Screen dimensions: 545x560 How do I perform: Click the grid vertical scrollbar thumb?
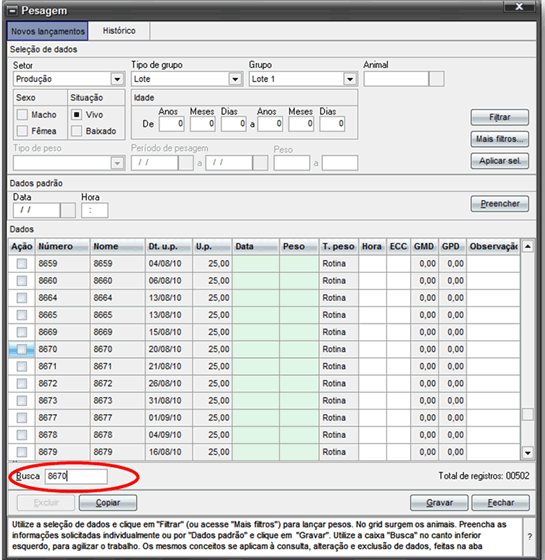tap(528, 414)
